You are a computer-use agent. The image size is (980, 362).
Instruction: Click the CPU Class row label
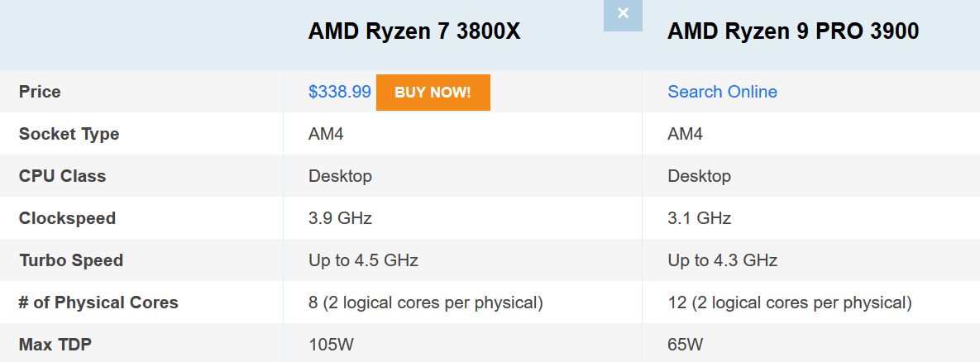[63, 176]
